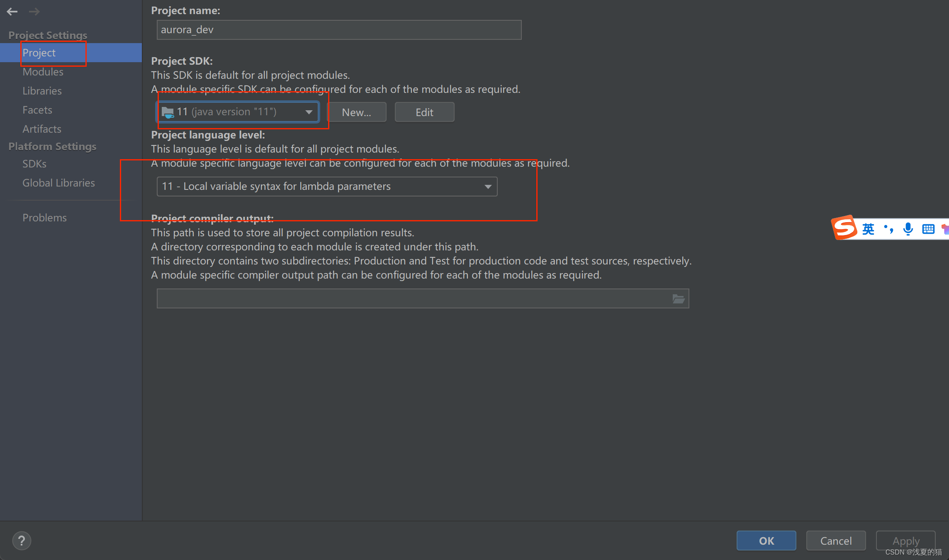
Task: Click the Edit SDK button
Action: click(423, 112)
